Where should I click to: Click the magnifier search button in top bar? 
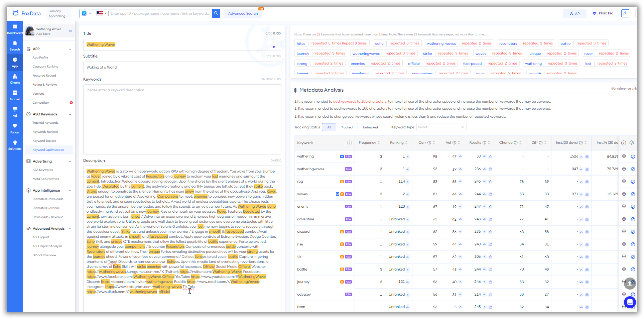pos(216,13)
